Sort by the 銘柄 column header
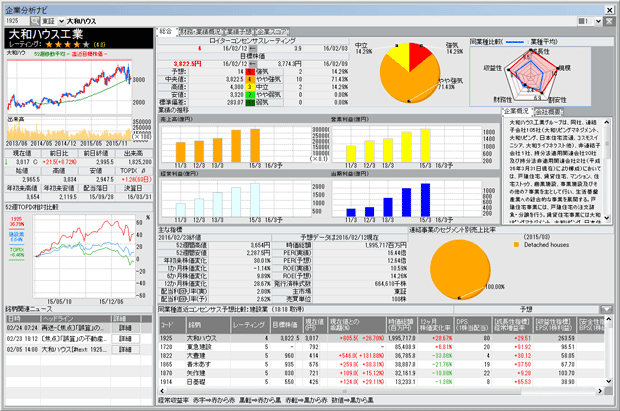The height and width of the screenshot is (411, 620). 208,325
